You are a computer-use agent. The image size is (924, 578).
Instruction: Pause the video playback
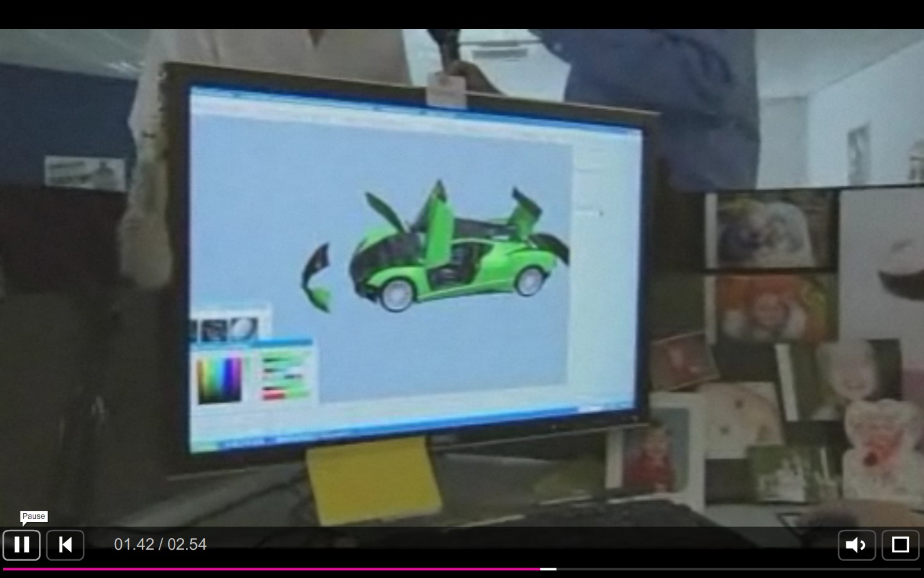[21, 545]
